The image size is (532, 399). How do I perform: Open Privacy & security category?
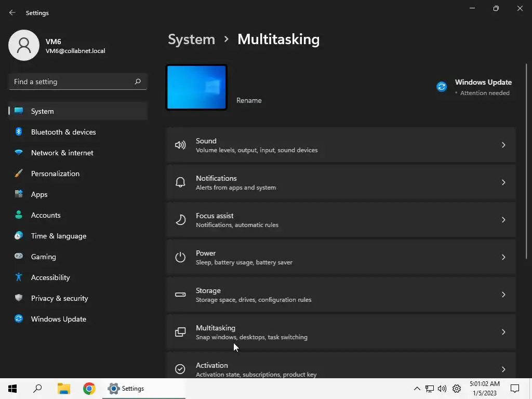(78, 298)
